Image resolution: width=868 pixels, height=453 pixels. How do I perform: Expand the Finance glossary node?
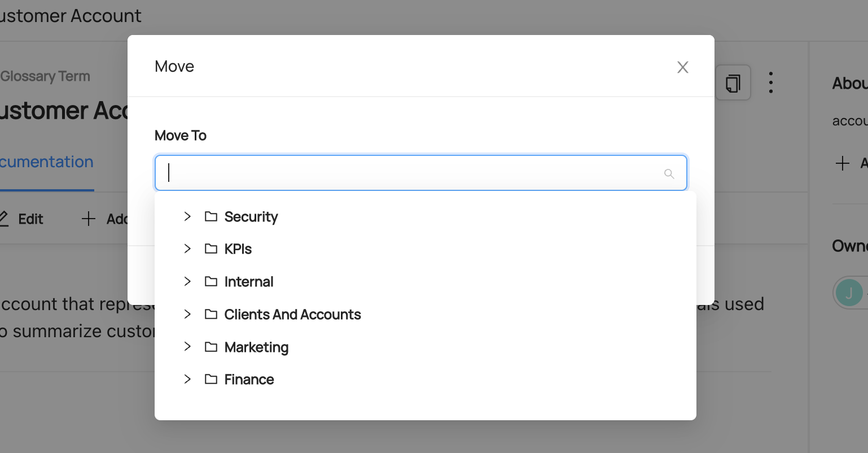(x=187, y=380)
